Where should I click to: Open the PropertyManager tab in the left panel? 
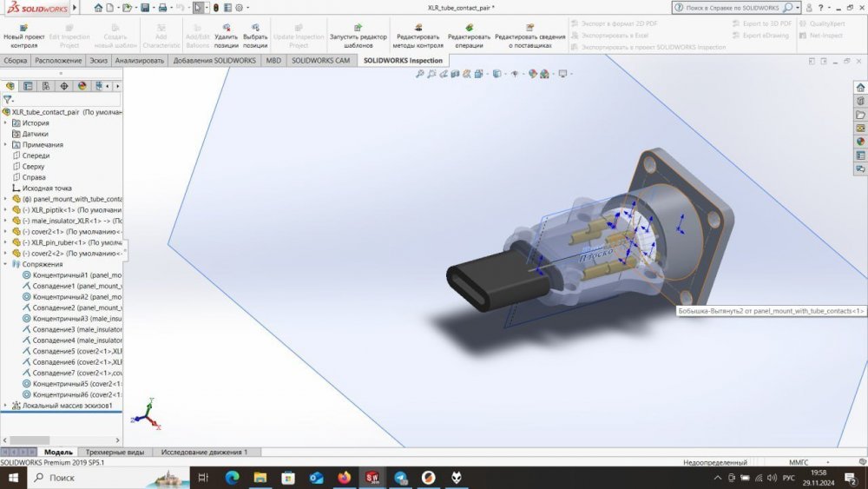pos(28,86)
